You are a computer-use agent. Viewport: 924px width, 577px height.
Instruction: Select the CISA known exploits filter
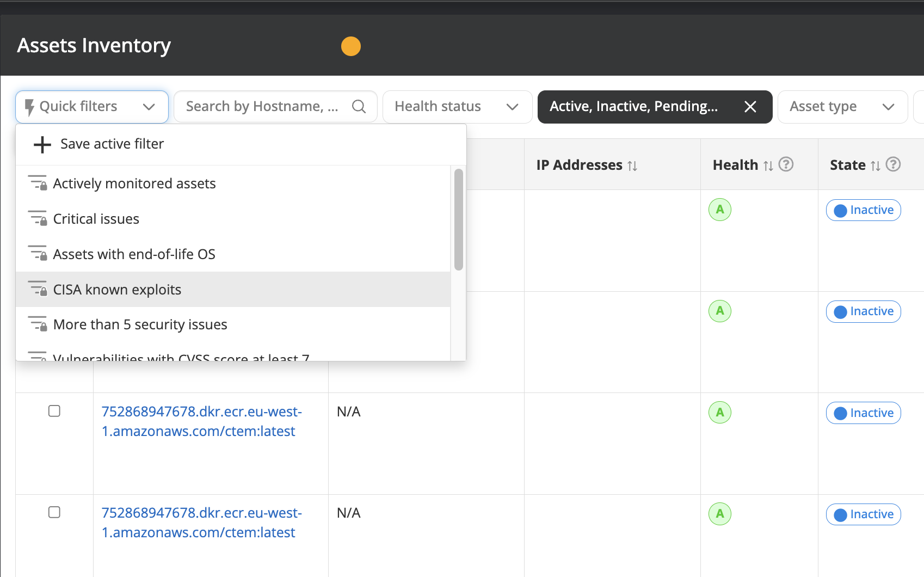117,290
